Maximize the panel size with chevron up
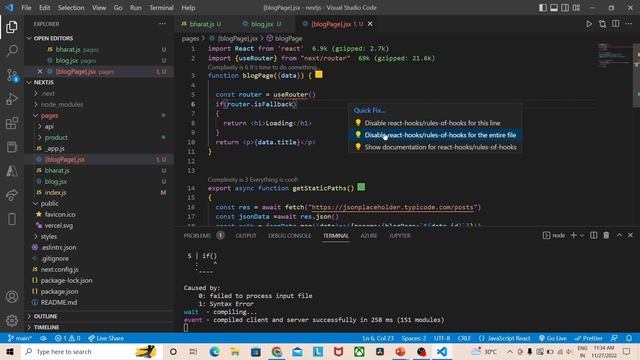This screenshot has width=640, height=360. pos(619,236)
